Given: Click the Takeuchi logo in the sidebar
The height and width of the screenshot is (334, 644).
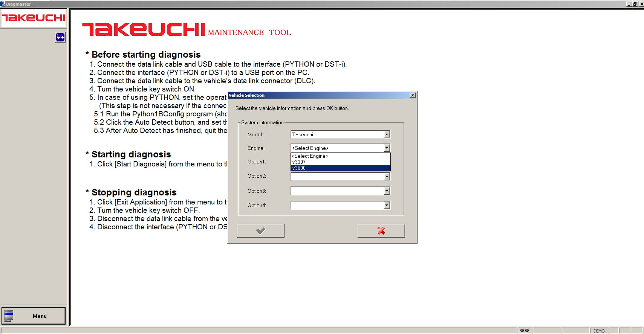Looking at the screenshot, I should point(34,18).
